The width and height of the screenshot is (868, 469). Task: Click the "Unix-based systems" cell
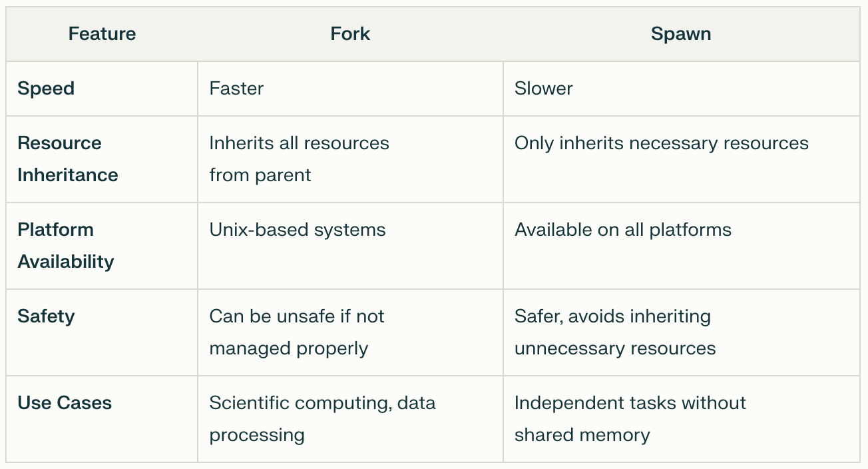pyautogui.click(x=297, y=230)
